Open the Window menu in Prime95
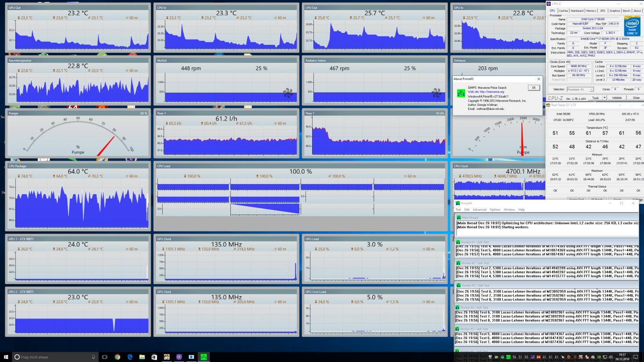 509,210
